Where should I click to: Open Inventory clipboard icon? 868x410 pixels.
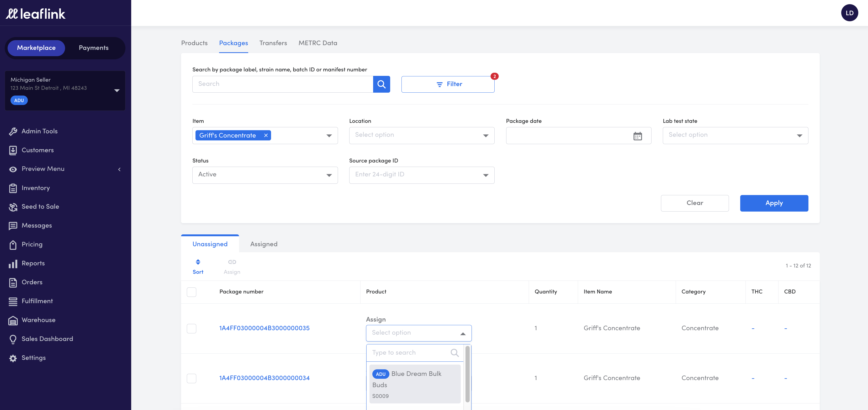click(13, 188)
